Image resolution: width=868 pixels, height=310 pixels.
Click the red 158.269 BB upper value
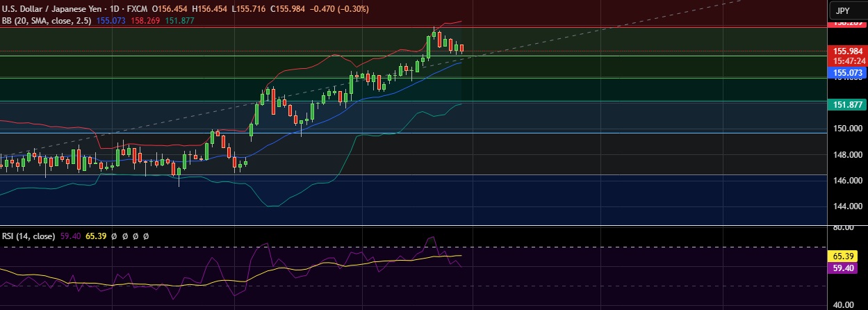[x=144, y=21]
